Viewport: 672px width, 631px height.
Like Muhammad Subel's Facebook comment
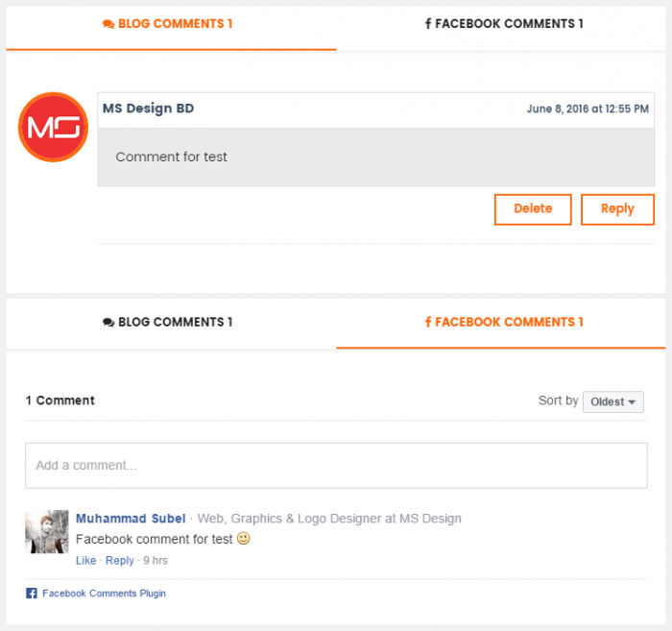86,561
